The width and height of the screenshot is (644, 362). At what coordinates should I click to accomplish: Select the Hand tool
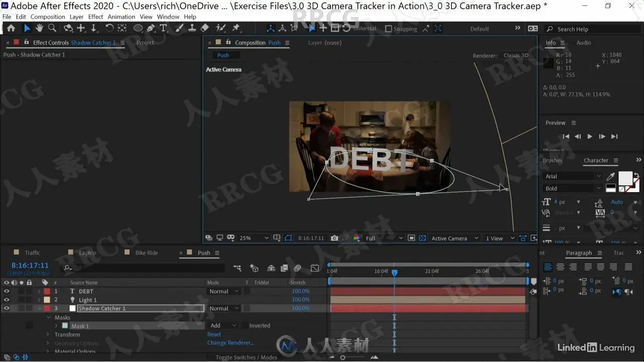click(x=39, y=29)
